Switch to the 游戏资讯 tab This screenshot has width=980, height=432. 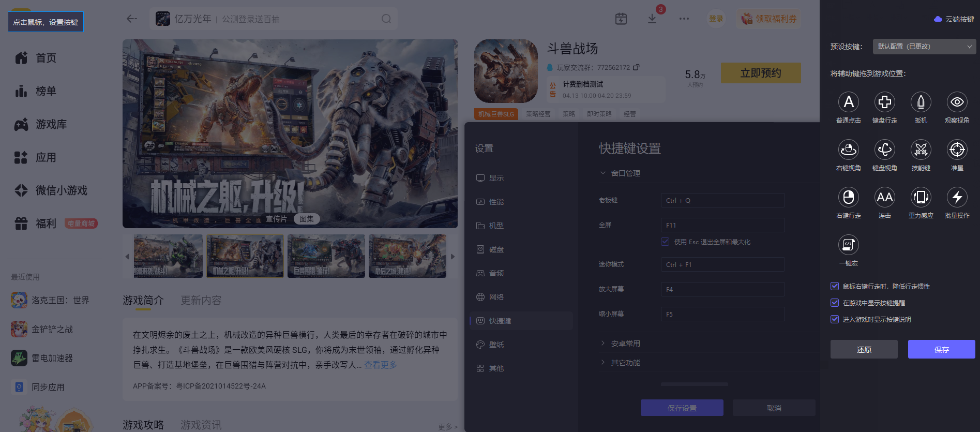[201, 425]
